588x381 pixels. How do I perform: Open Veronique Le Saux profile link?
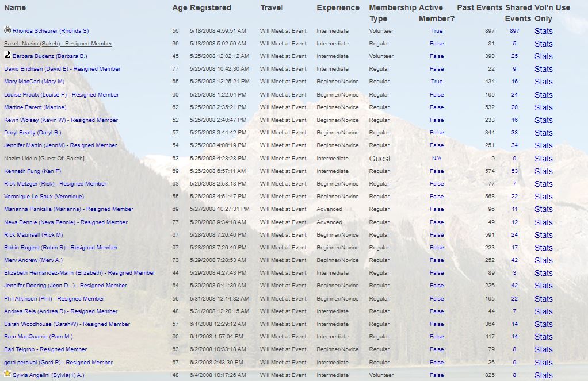click(x=44, y=197)
